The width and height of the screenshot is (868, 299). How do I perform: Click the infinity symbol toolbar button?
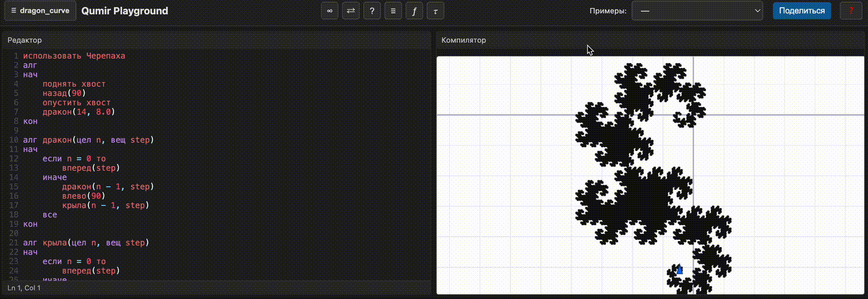pos(329,11)
